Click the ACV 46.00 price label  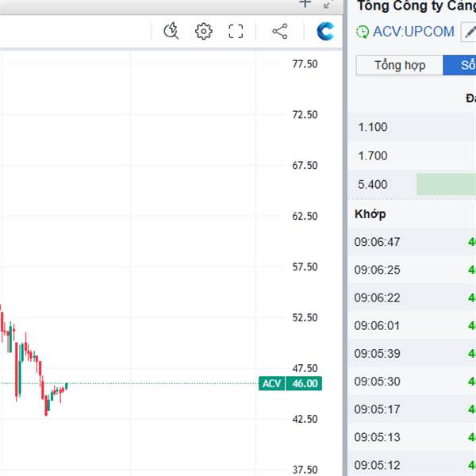(x=290, y=383)
